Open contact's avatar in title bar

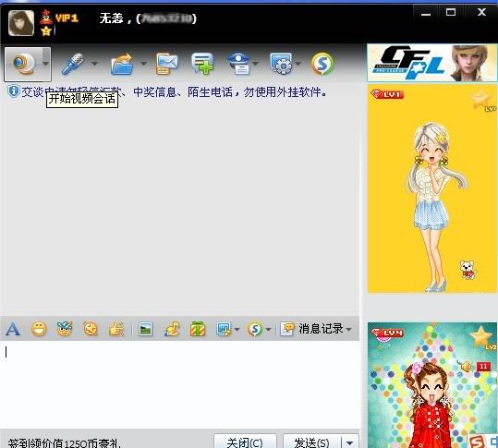[x=21, y=23]
